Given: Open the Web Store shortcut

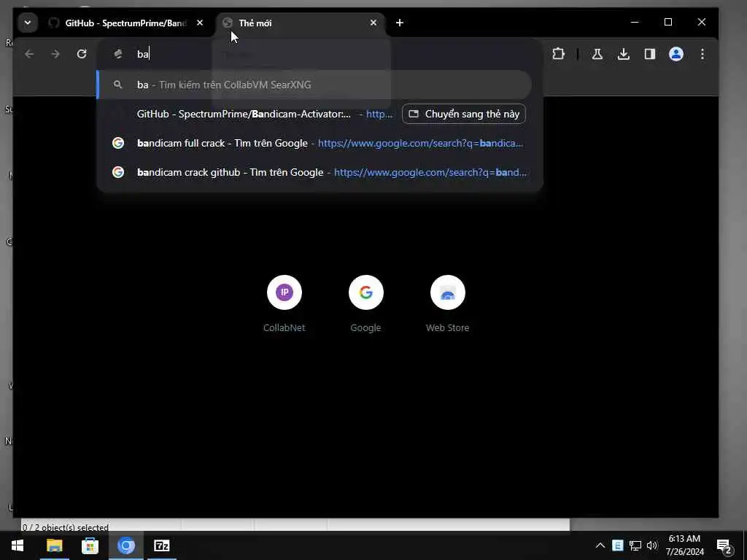Looking at the screenshot, I should [x=447, y=303].
